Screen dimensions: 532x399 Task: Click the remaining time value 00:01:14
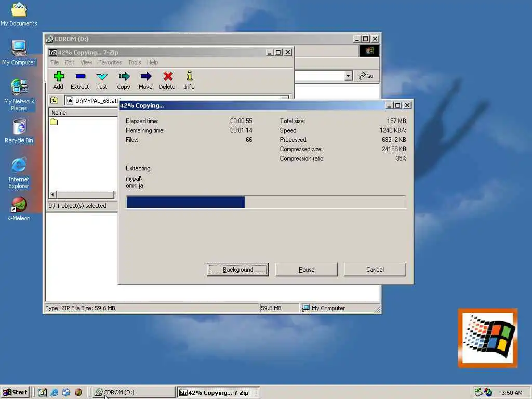coord(241,130)
